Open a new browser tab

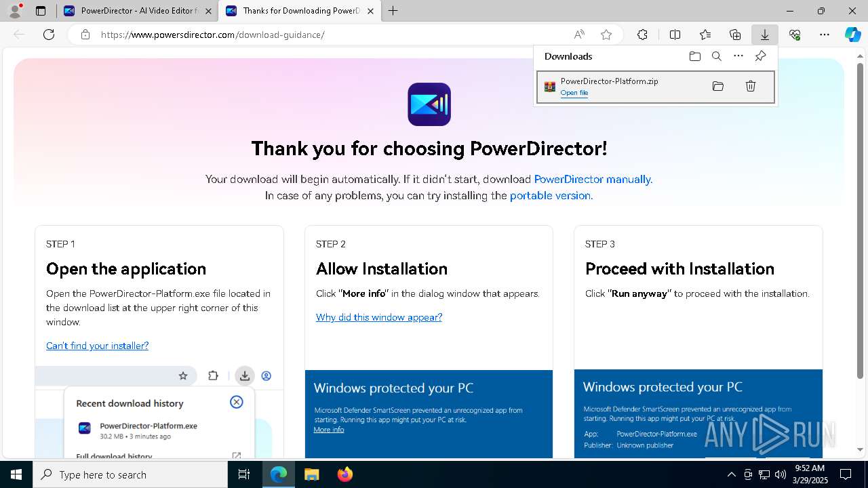(x=393, y=11)
